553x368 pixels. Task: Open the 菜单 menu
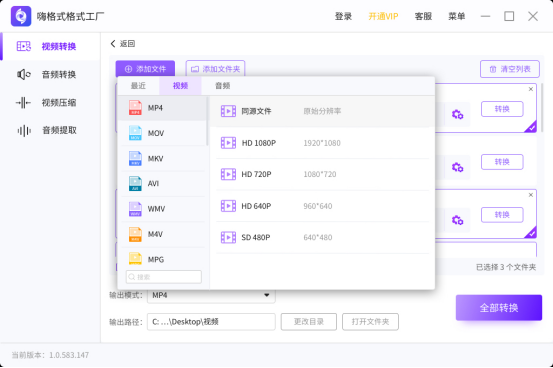point(456,16)
